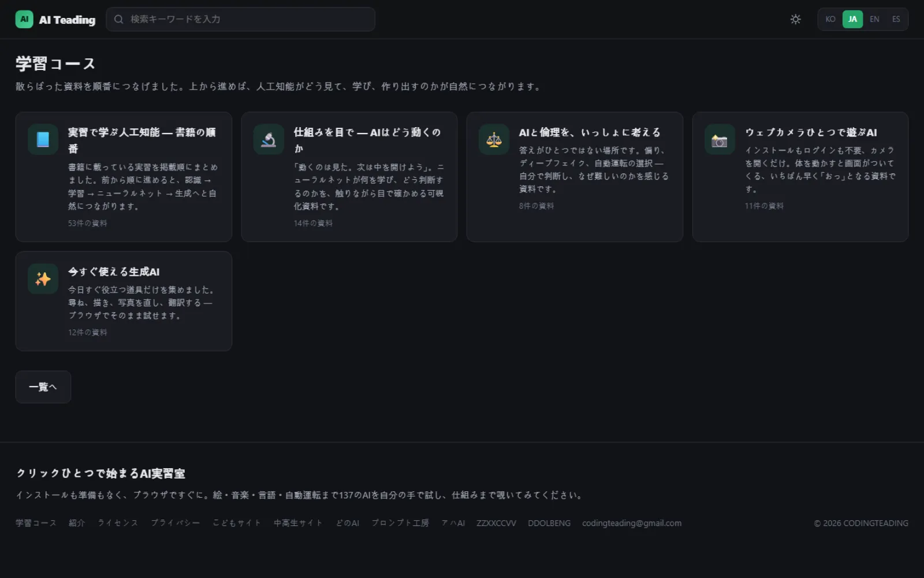
Task: Open the プライバシー footer link
Action: click(176, 523)
